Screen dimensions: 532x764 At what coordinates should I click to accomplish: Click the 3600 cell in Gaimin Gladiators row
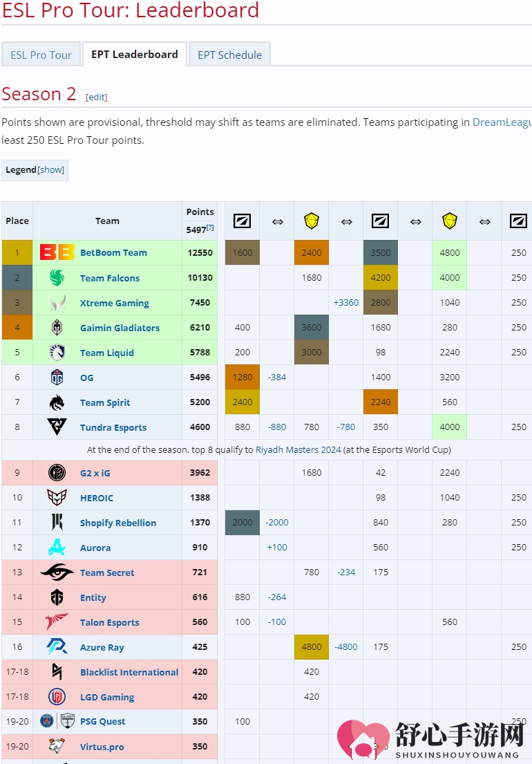tap(312, 328)
